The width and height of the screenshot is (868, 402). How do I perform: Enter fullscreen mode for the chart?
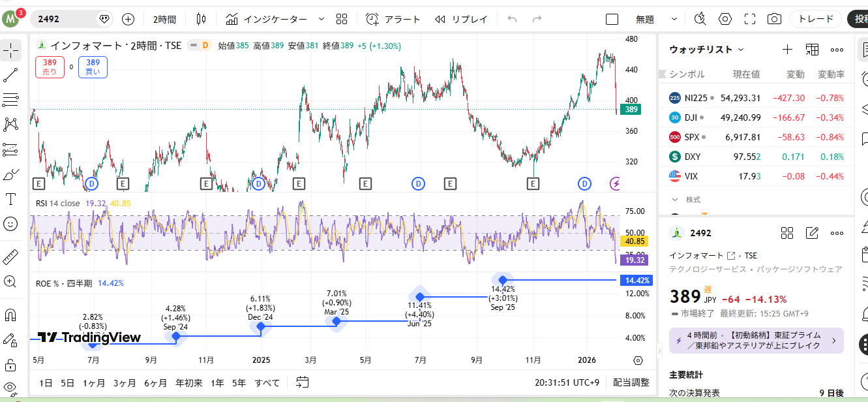(x=750, y=19)
